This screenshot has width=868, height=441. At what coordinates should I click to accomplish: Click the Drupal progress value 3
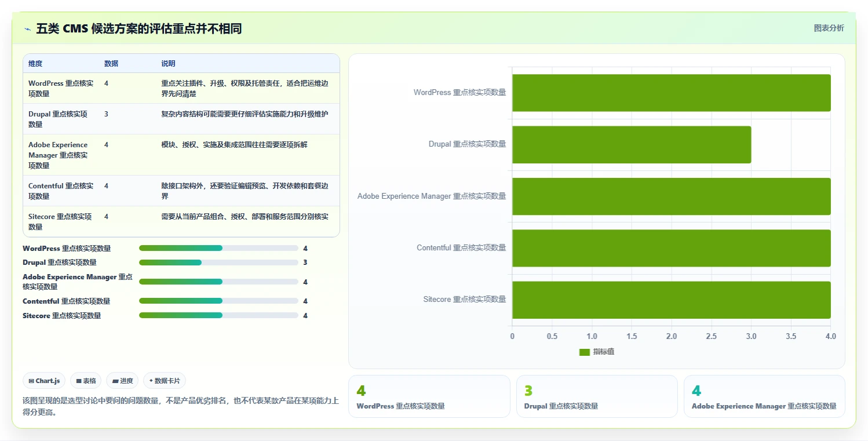click(305, 263)
